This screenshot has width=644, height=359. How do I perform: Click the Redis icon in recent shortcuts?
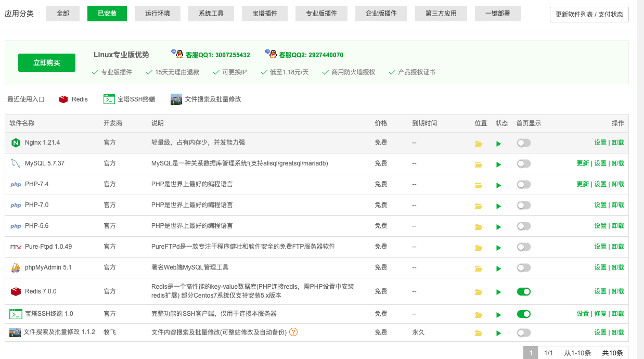point(63,99)
